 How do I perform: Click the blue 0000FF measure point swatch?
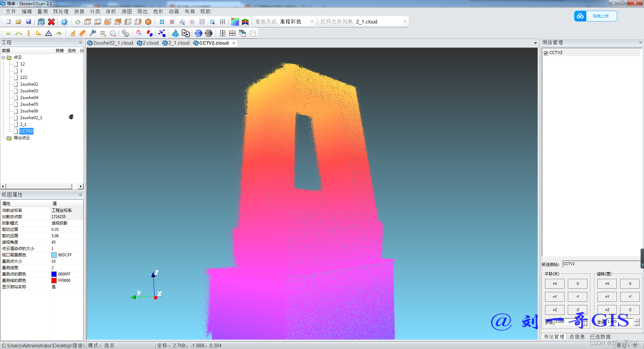54,274
